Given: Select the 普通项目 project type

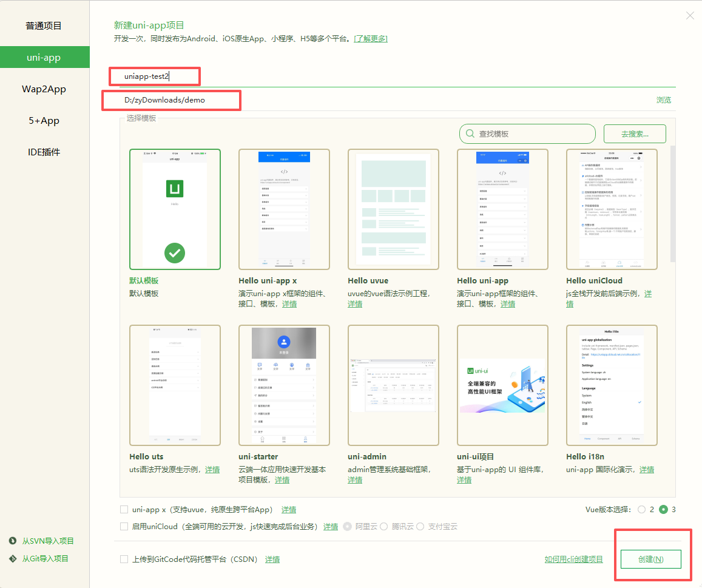Looking at the screenshot, I should [x=44, y=26].
